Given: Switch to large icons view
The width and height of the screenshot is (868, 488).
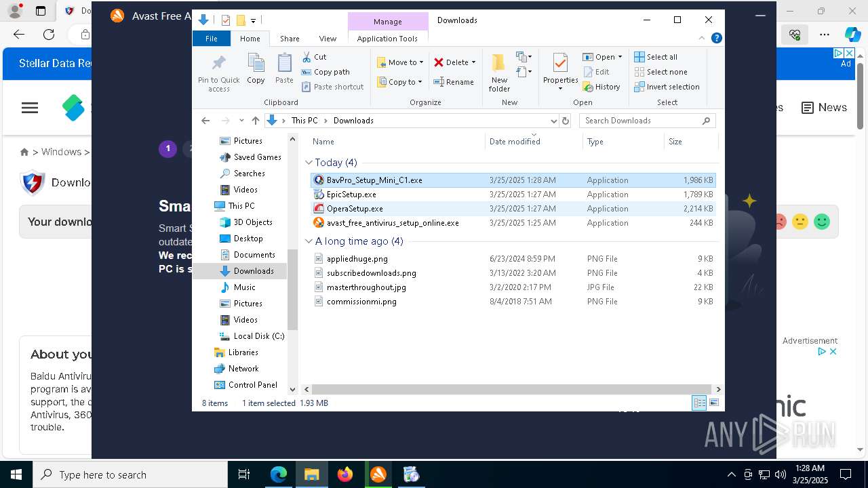Looking at the screenshot, I should coord(713,403).
